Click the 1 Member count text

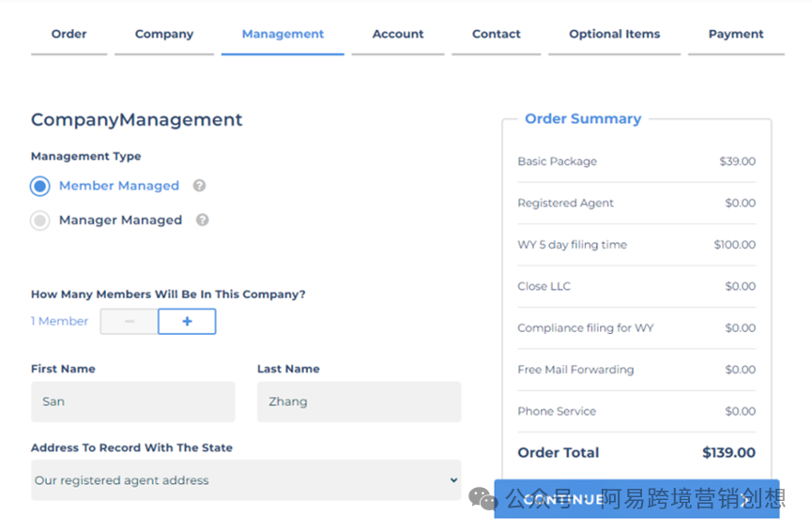[59, 322]
